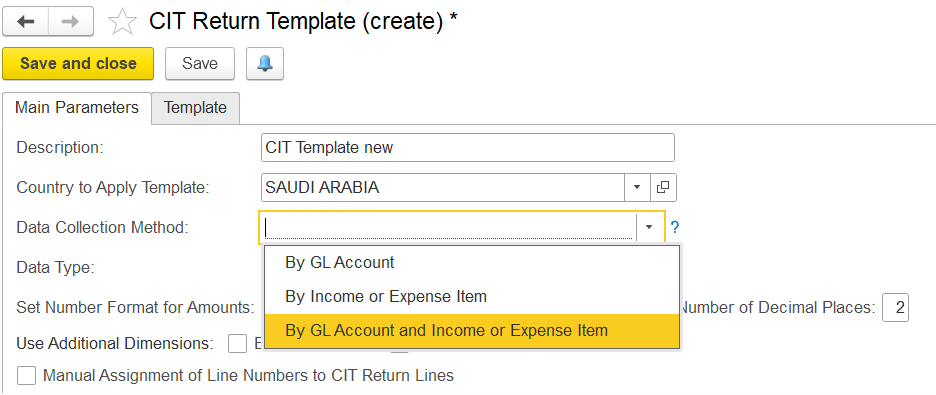The height and width of the screenshot is (395, 936).
Task: Tick the first Use Additional Dimensions checkbox
Action: 238,344
